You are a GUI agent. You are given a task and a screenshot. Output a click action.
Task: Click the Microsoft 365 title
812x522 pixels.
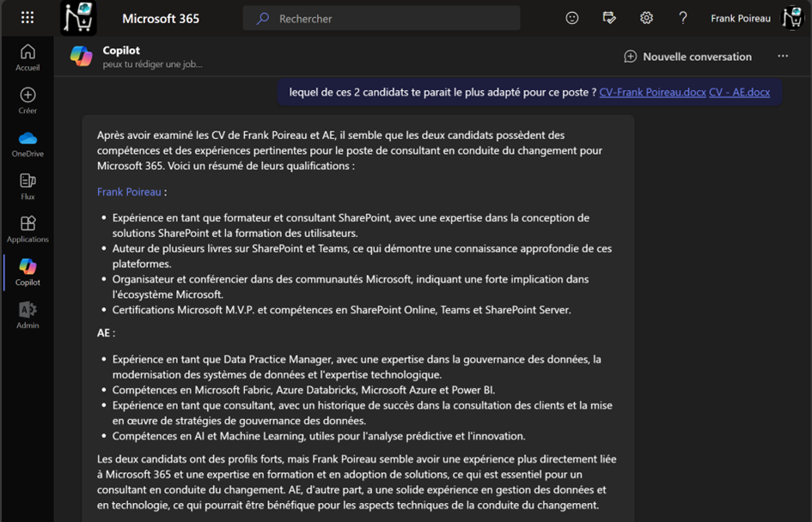[161, 19]
